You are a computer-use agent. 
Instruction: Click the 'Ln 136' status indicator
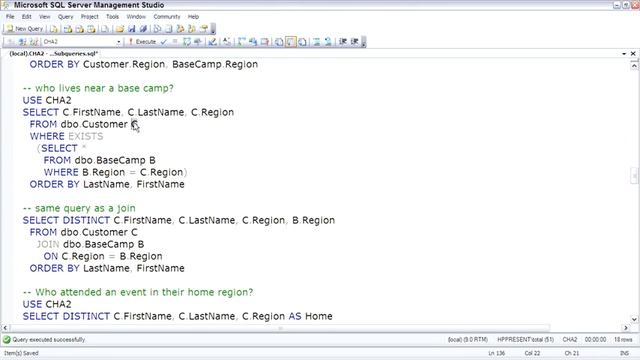point(497,353)
